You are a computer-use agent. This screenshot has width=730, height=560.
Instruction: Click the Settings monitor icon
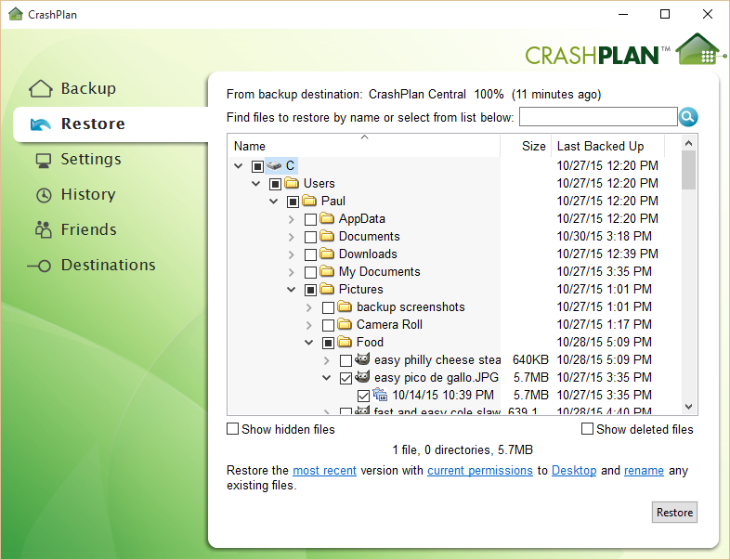coord(43,160)
